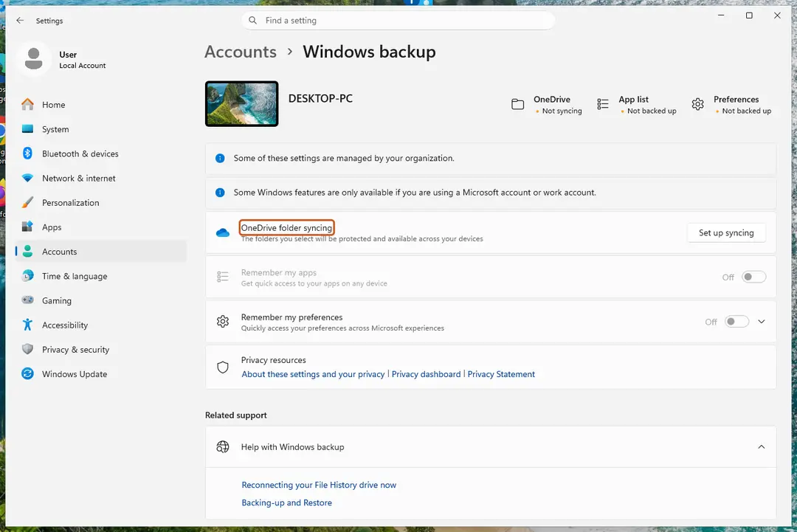Click the Preferences gear status icon
Screen dimensions: 797x532
(x=698, y=104)
